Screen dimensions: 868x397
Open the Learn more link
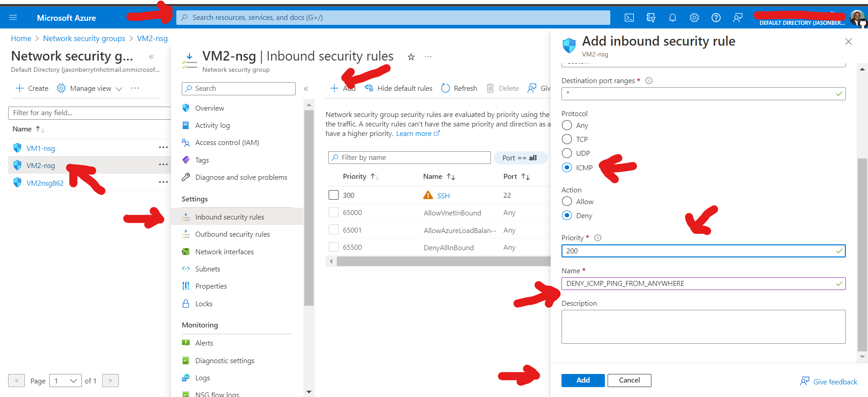coord(418,134)
